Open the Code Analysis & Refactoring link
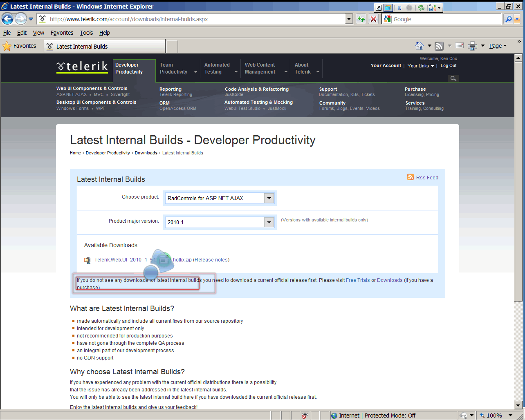The height and width of the screenshot is (420, 525). pos(257,89)
